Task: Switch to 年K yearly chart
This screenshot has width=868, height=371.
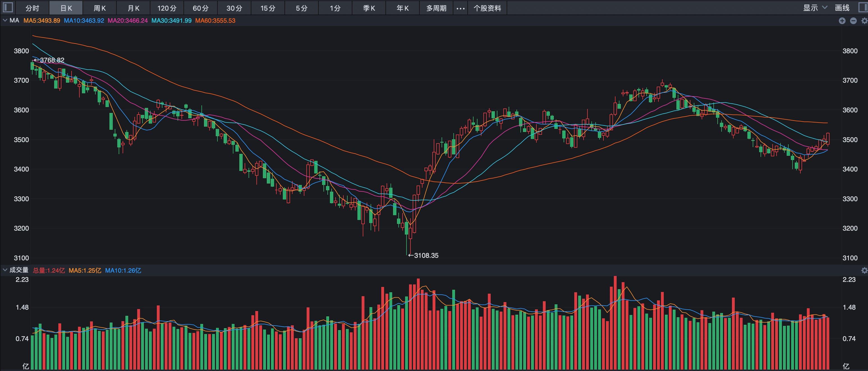Action: [403, 8]
